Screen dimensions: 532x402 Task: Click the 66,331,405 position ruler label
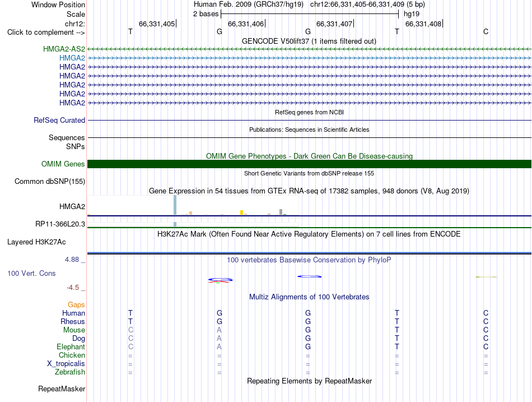[x=157, y=24]
